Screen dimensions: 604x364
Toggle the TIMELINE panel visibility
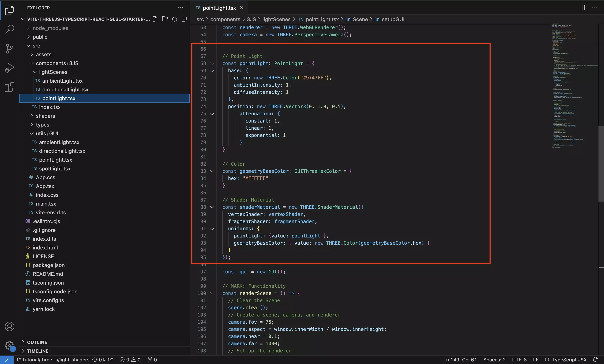(x=24, y=351)
